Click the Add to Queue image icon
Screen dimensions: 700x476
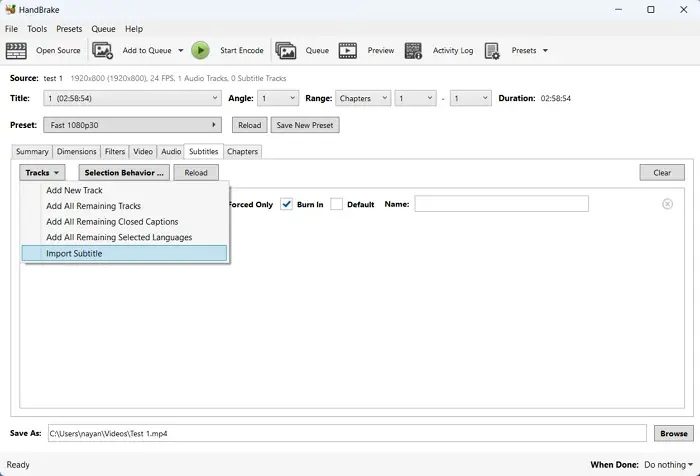coord(102,50)
